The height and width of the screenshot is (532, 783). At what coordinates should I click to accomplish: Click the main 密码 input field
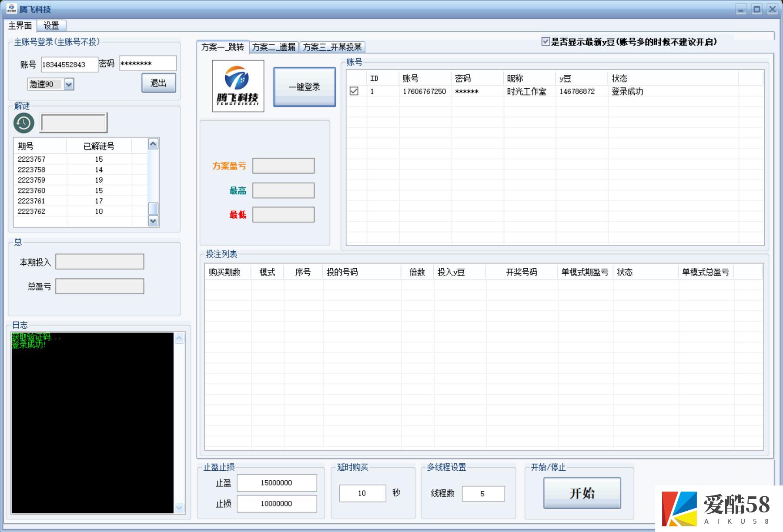coord(148,63)
